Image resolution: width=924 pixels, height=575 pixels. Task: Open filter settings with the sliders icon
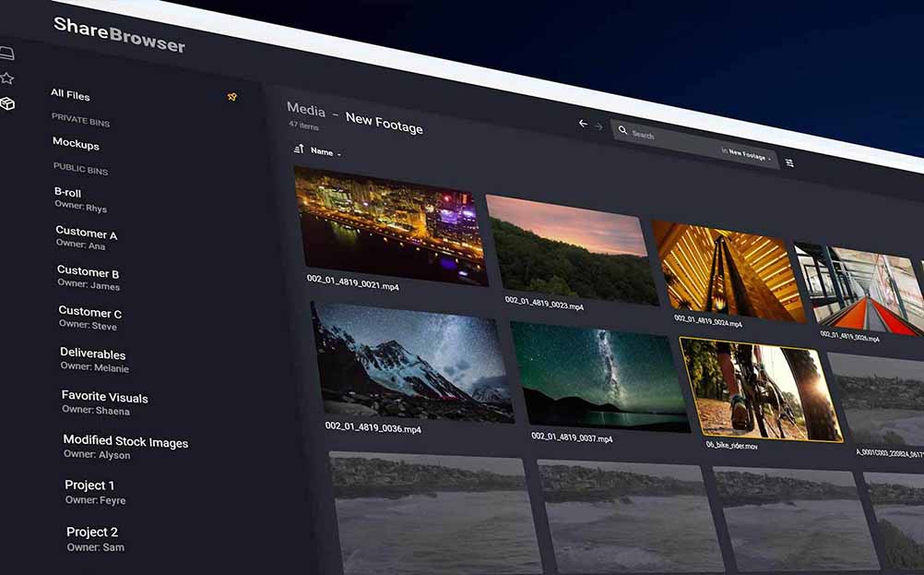789,162
